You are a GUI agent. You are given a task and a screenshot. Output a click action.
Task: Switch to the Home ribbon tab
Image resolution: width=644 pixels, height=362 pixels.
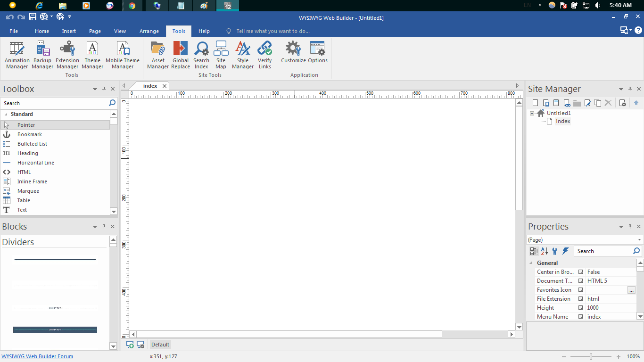(42, 31)
